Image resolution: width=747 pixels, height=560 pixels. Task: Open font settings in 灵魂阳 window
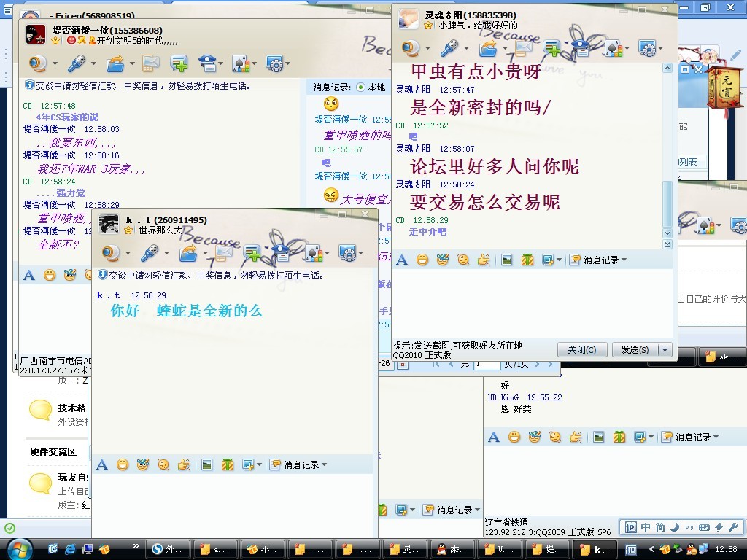click(x=402, y=260)
